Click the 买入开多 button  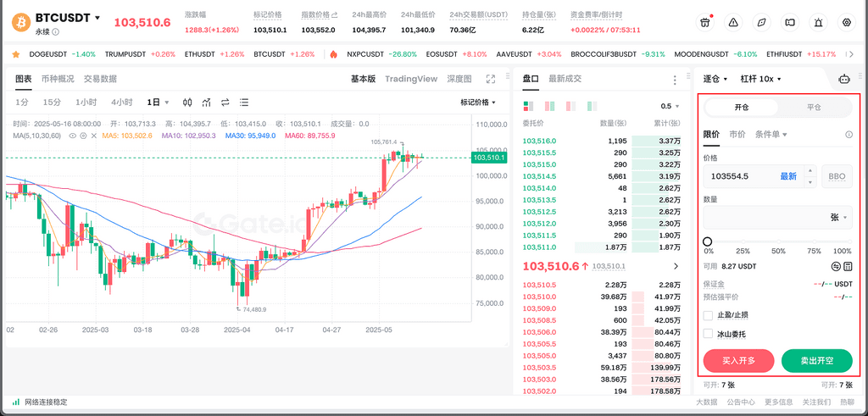pos(738,361)
